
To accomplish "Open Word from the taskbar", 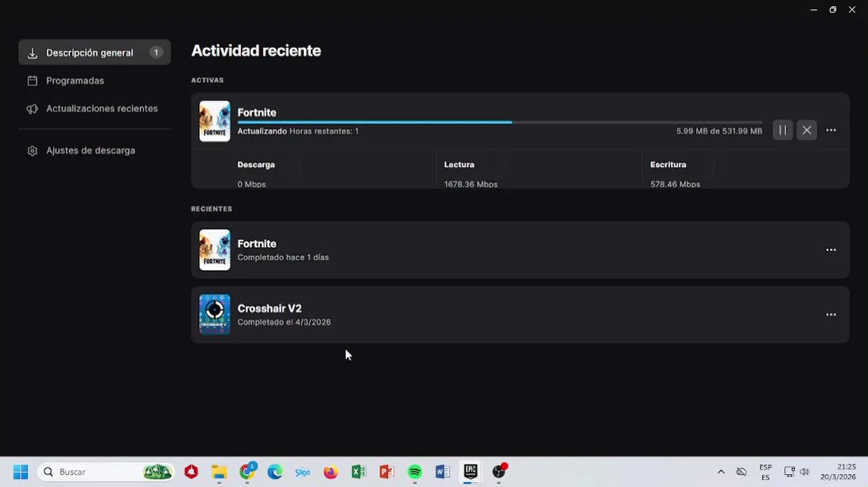I will [442, 471].
